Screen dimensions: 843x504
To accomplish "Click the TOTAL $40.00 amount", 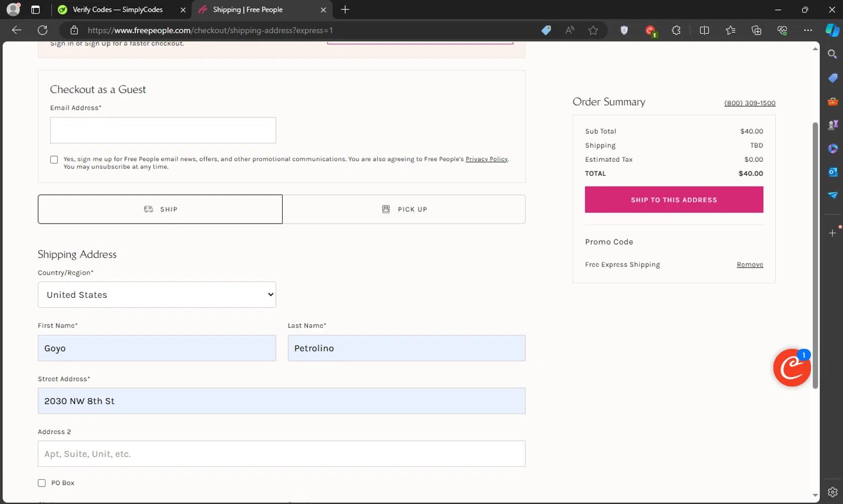I will (750, 174).
